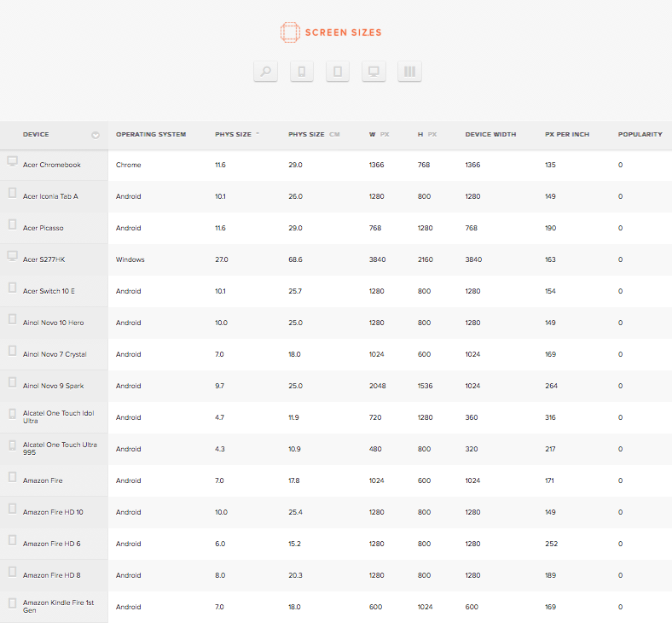Select Amazon Kindle Fire 1st Gen name
Viewport: 672px width, 623px height.
click(x=58, y=606)
